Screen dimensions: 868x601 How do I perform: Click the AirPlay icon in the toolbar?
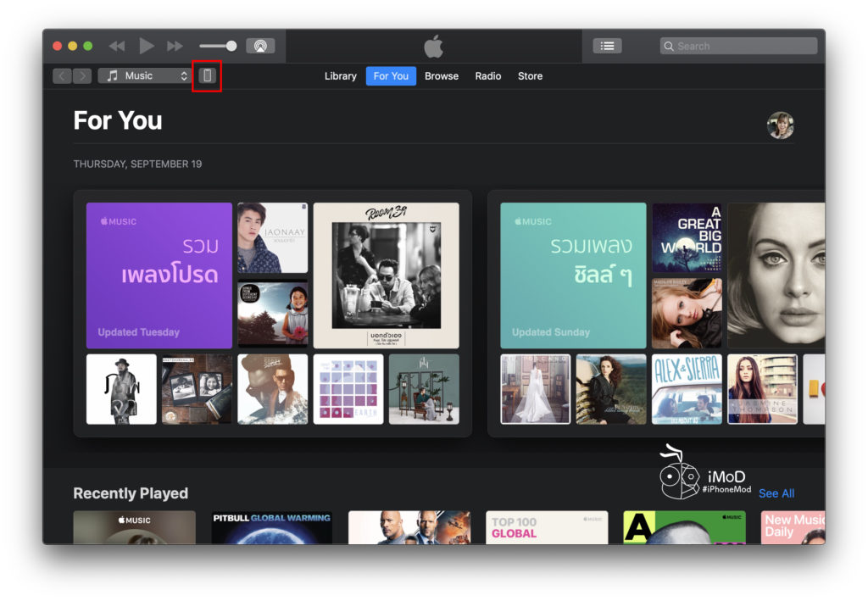pos(261,46)
